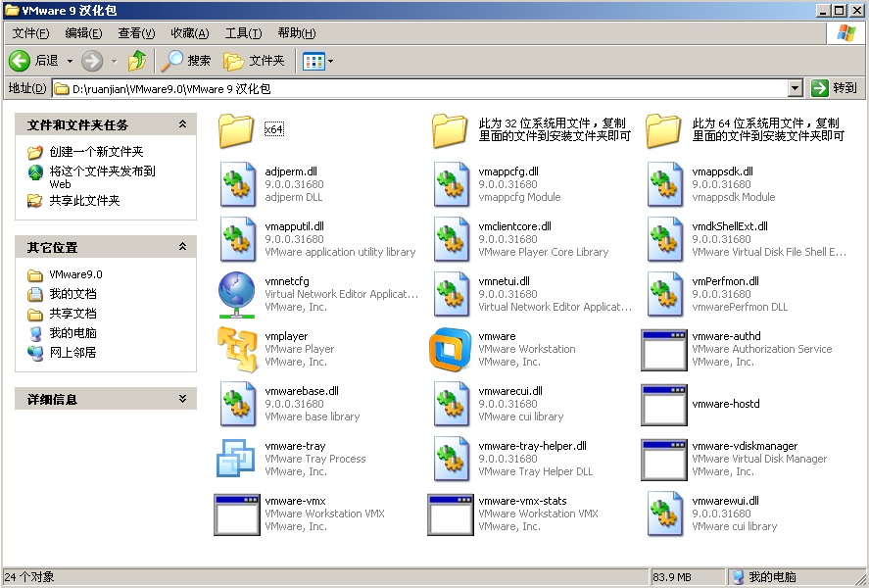Select the vmappcfg.dll file icon
This screenshot has width=869, height=588.
452,184
